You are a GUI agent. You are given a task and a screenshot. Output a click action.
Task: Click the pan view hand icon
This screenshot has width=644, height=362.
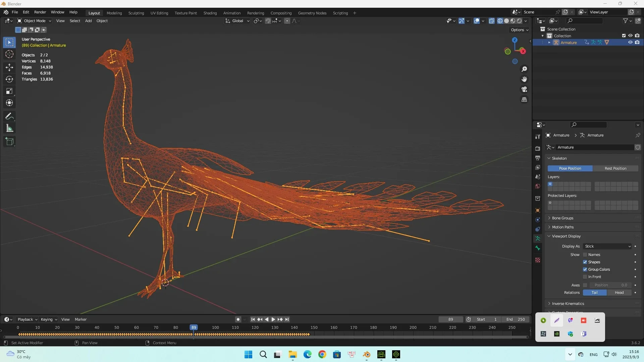tap(524, 79)
